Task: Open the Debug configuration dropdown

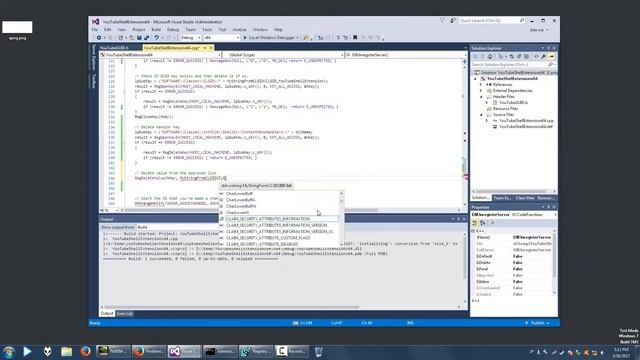Action: click(190, 38)
